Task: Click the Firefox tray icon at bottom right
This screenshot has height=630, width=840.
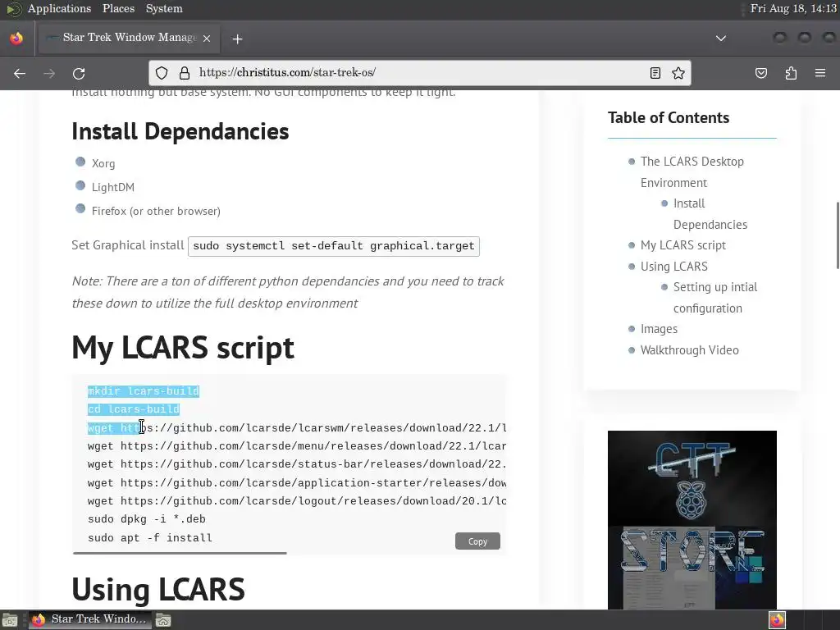Action: pos(777,620)
